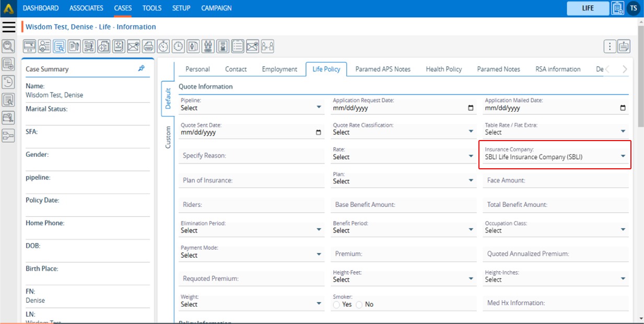This screenshot has height=324, width=644.
Task: Expand the Quote Rate Classification dropdown
Action: pyautogui.click(x=403, y=132)
